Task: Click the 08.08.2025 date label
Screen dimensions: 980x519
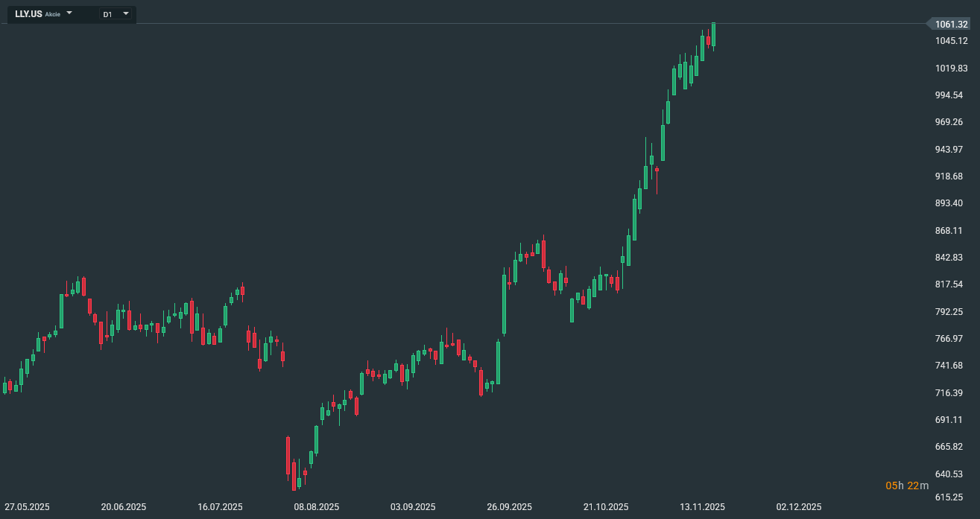Action: (317, 507)
